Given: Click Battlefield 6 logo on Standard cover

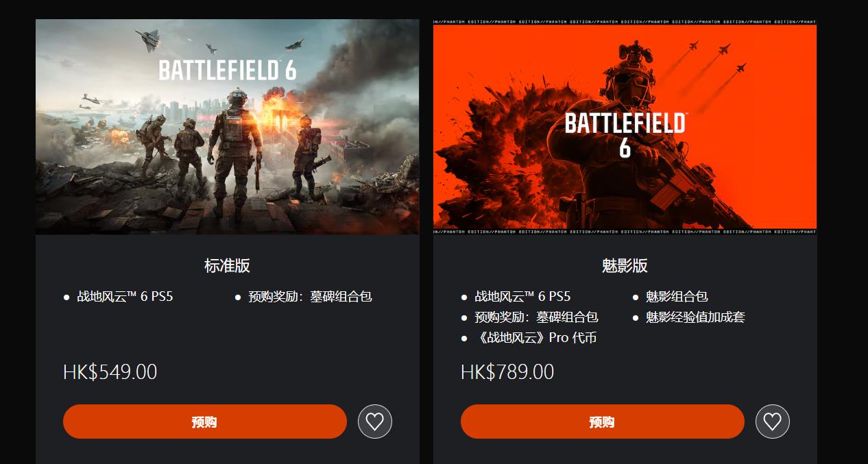Looking at the screenshot, I should coord(227,70).
